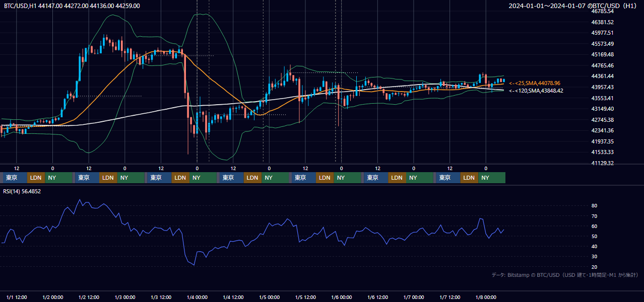Click the 1/8 00:00 time label
The image size is (644, 302).
point(486,297)
